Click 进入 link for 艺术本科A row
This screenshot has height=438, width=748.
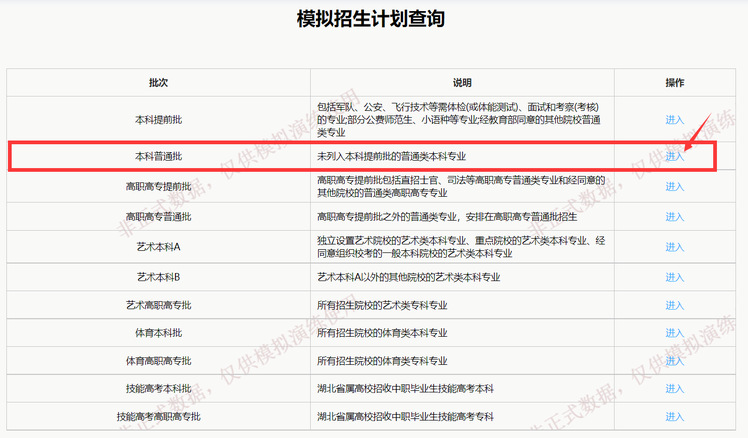click(675, 246)
